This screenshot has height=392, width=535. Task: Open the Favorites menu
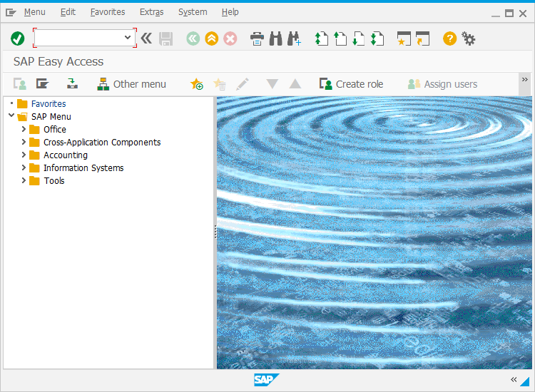click(108, 12)
